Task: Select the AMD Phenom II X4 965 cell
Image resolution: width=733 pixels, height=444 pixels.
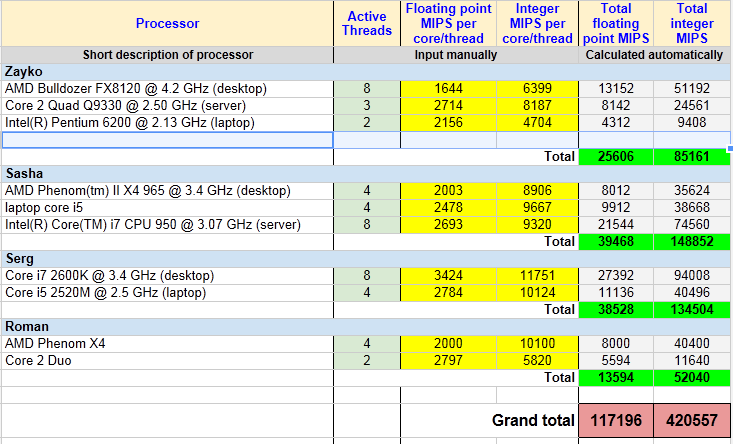Action: (167, 191)
